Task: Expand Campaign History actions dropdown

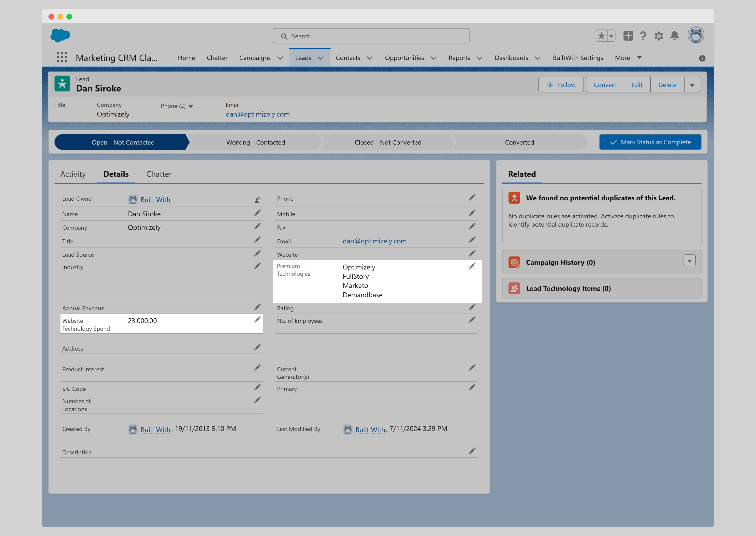Action: tap(689, 261)
